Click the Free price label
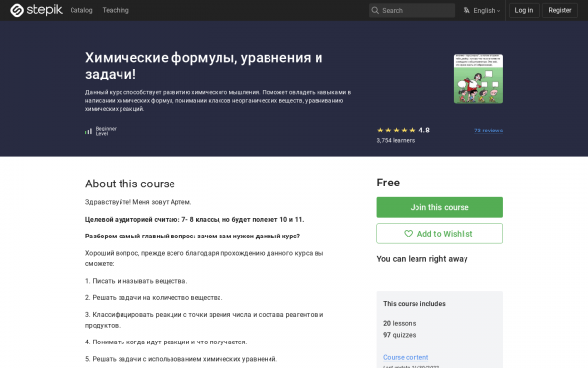This screenshot has width=588, height=368. (x=388, y=183)
